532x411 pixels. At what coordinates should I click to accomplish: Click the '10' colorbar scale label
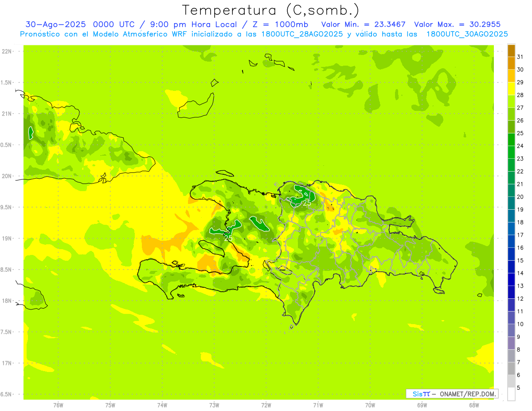click(520, 324)
